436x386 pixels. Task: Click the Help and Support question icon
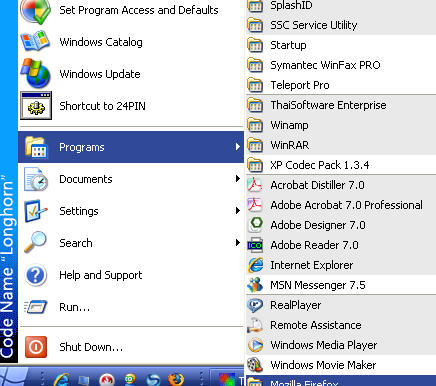pos(36,275)
